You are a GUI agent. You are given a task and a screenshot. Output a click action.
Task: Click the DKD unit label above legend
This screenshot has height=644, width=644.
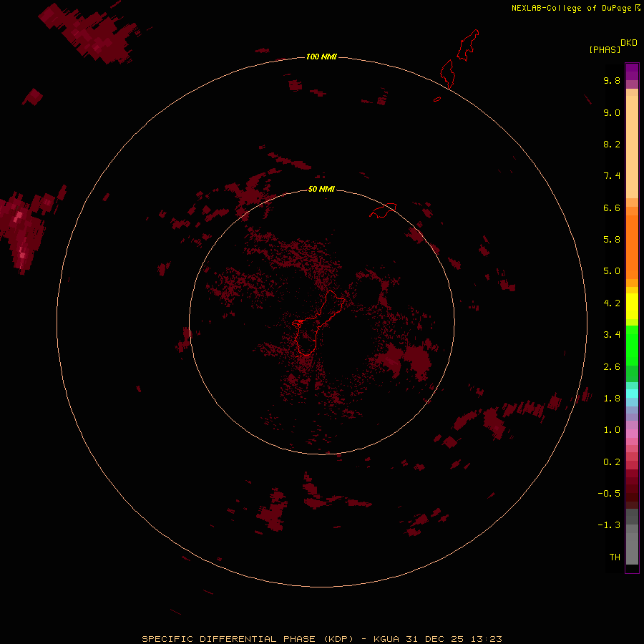click(629, 43)
